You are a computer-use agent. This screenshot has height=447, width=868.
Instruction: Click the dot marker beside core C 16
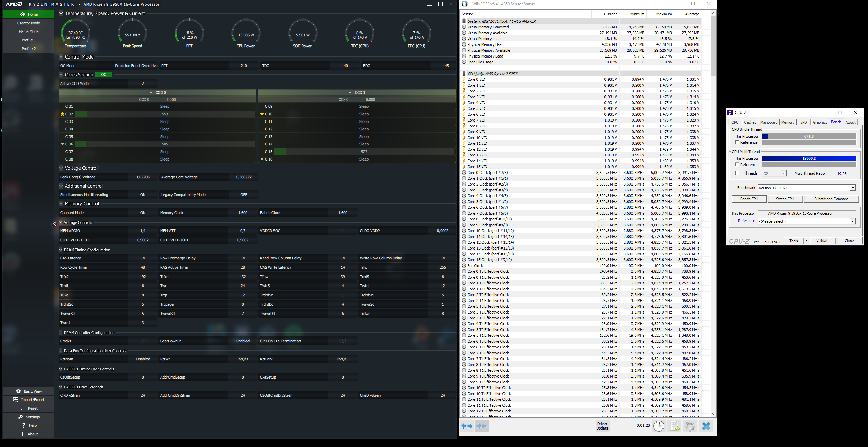[x=262, y=159]
